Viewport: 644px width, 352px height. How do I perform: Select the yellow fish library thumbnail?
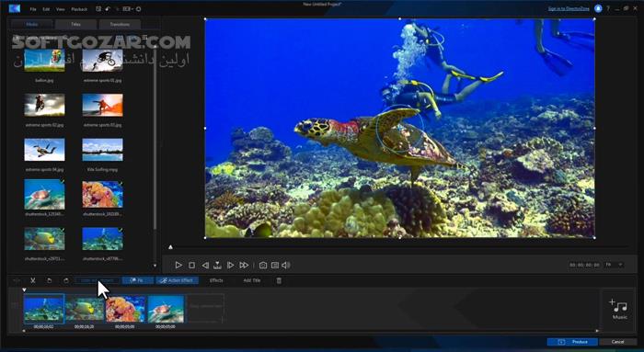44,239
